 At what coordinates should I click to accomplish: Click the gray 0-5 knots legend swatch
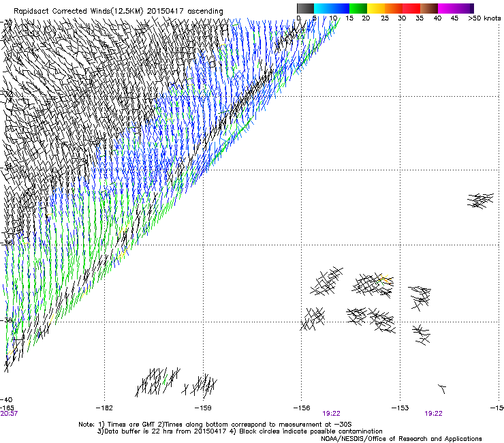coord(305,8)
